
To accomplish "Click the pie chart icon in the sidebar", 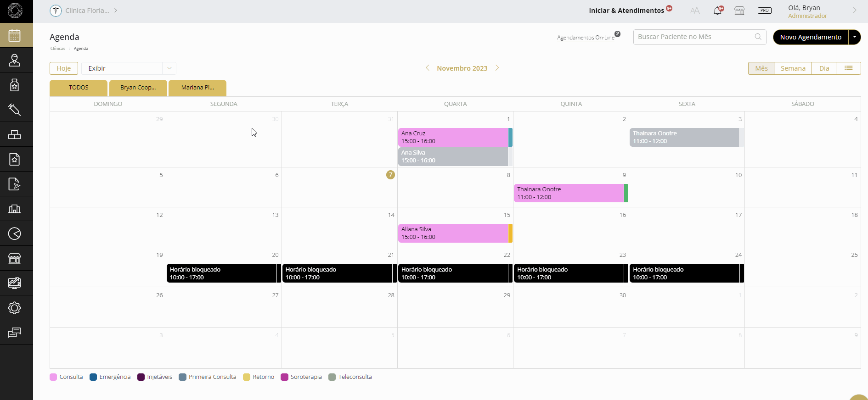I will point(15,233).
